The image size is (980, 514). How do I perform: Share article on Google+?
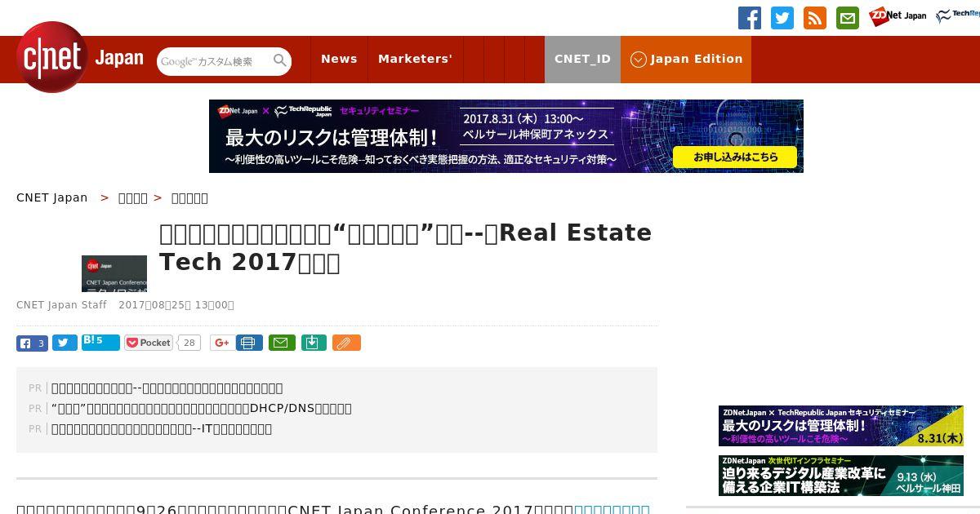pyautogui.click(x=220, y=343)
